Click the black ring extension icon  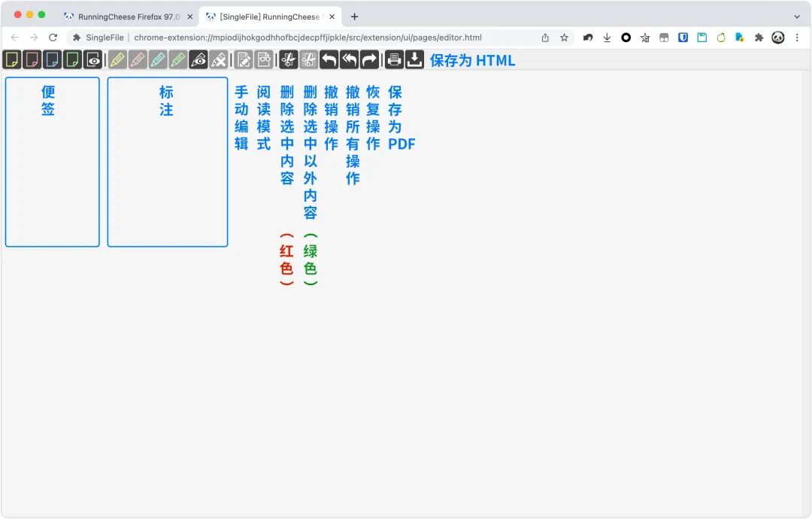(626, 38)
